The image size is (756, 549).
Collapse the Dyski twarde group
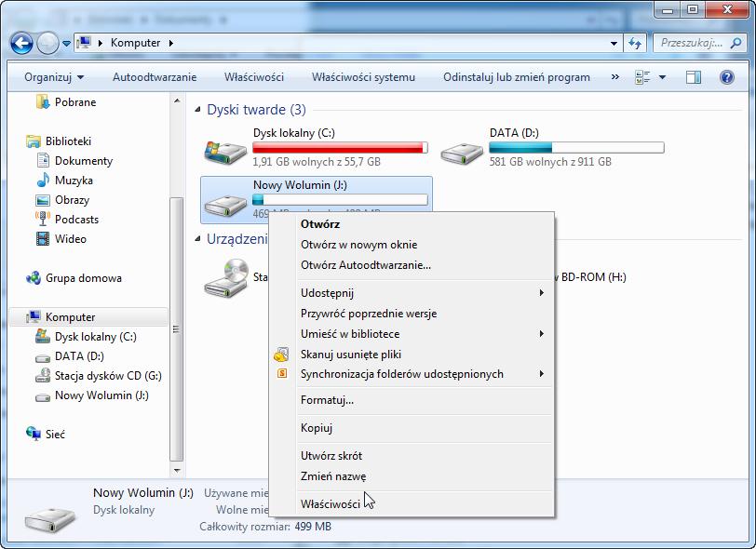point(197,110)
